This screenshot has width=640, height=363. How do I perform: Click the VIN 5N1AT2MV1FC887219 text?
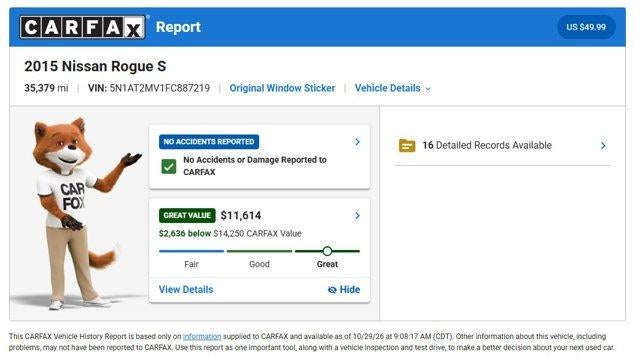coord(149,88)
